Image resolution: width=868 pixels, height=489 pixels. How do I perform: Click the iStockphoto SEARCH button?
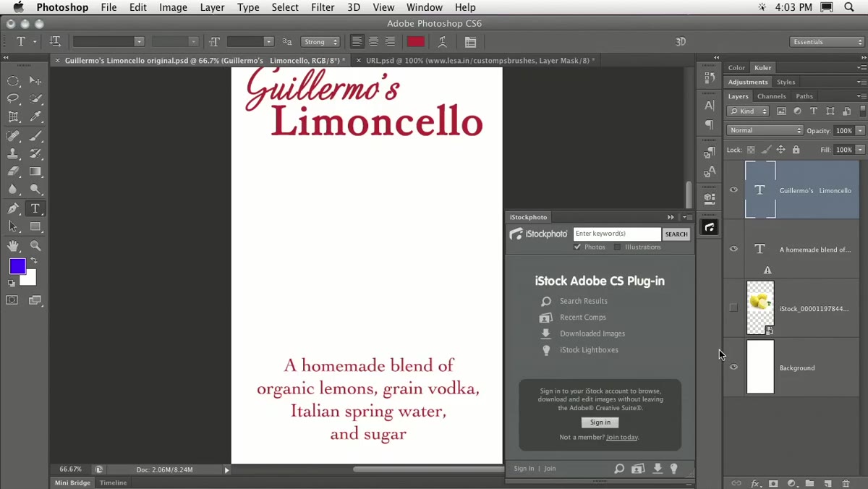coord(676,234)
